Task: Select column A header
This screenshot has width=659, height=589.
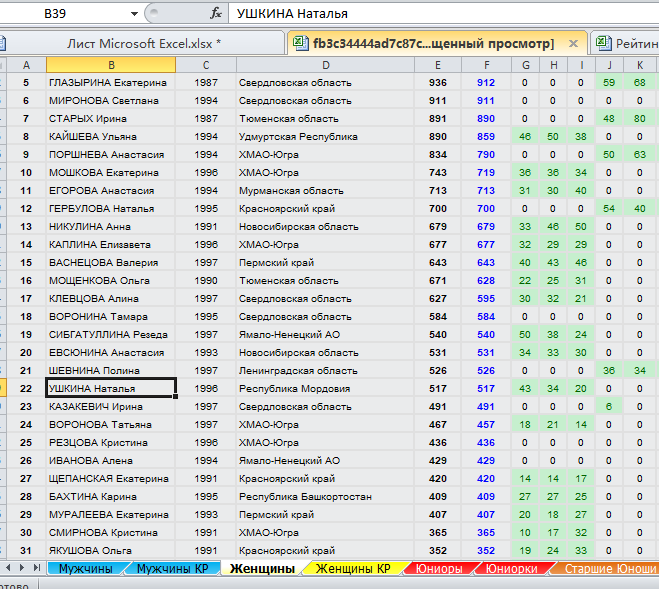Action: tap(26, 65)
